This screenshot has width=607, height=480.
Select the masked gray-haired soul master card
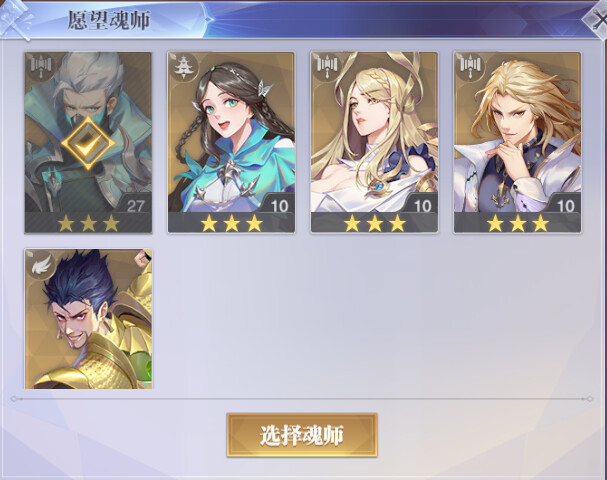tap(88, 143)
